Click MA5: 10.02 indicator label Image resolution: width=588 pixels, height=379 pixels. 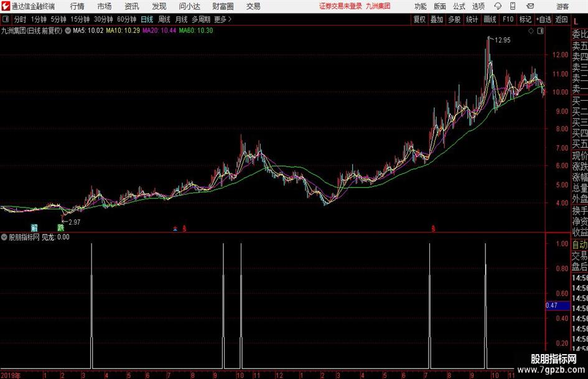point(88,30)
